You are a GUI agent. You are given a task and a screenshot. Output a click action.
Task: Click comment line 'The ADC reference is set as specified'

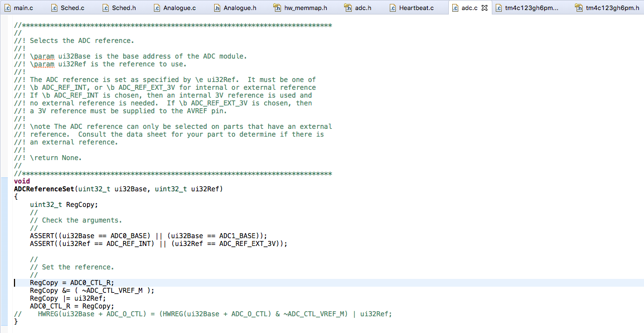tap(164, 80)
